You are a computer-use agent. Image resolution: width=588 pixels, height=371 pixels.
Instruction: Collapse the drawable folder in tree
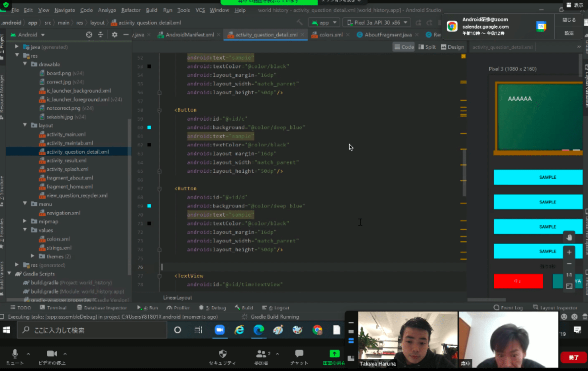25,64
